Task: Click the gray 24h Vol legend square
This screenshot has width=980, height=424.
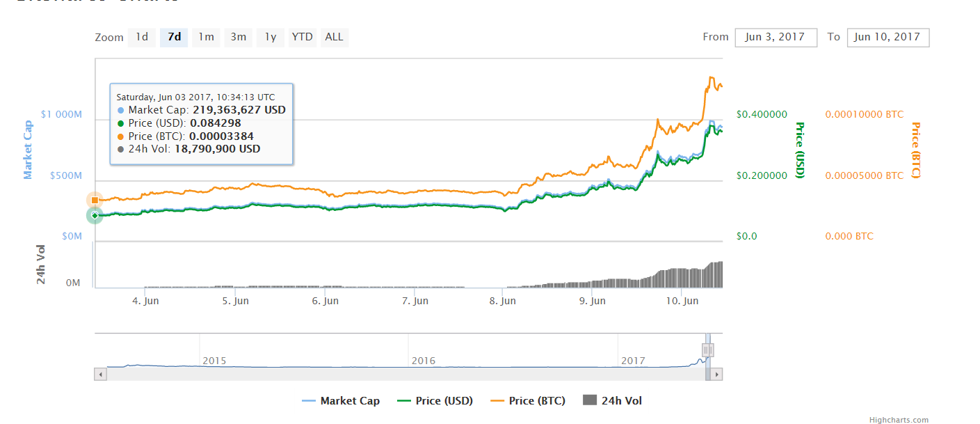Action: tap(590, 400)
